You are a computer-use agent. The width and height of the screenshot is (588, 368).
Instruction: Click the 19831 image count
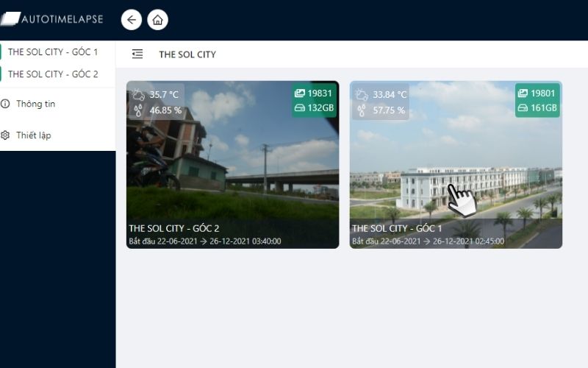coord(320,93)
